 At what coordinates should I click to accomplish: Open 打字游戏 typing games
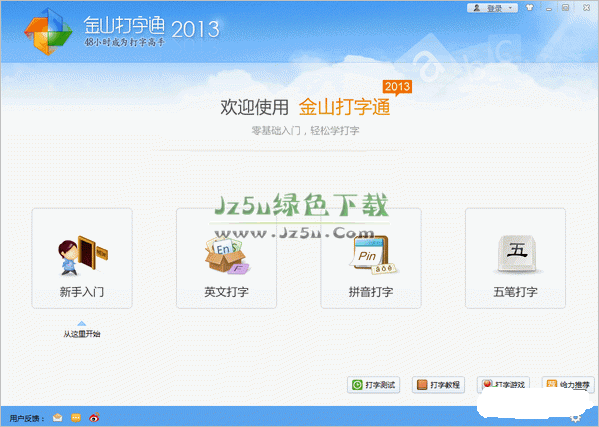pos(503,384)
